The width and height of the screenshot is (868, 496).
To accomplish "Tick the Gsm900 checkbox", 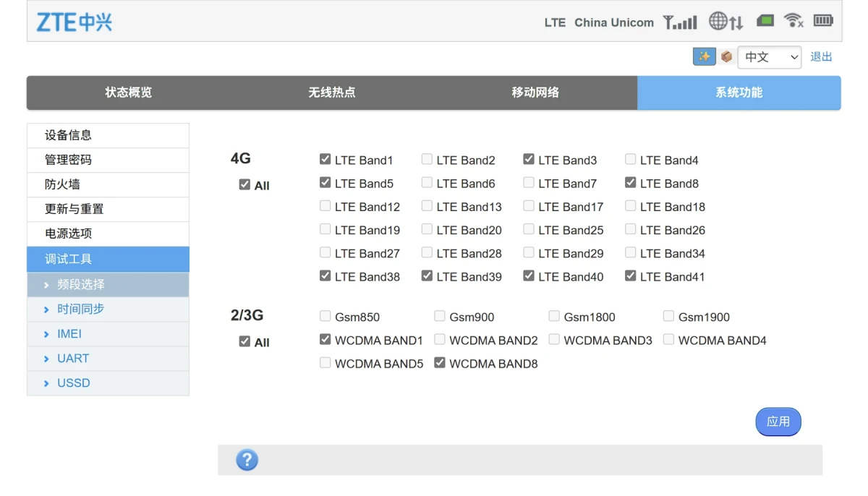I will tap(440, 316).
